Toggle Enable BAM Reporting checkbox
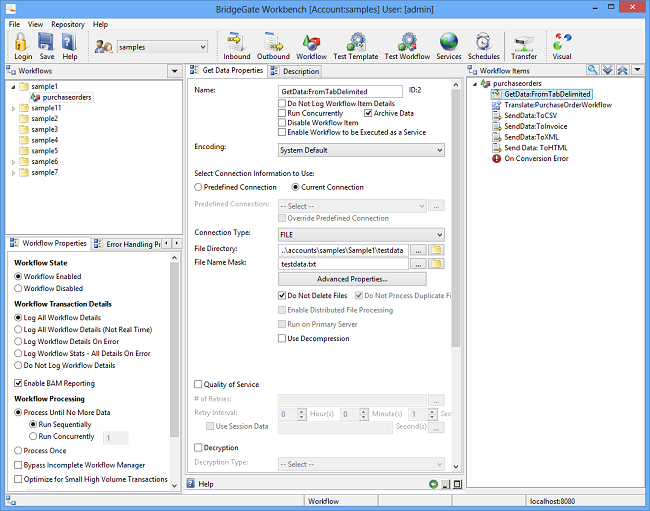Viewport: 650px width, 511px height. point(18,383)
